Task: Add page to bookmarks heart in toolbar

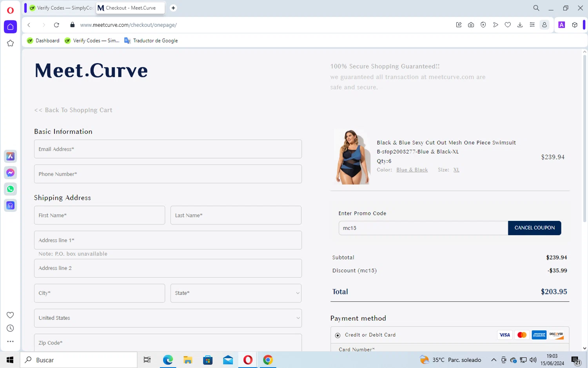Action: click(x=508, y=25)
